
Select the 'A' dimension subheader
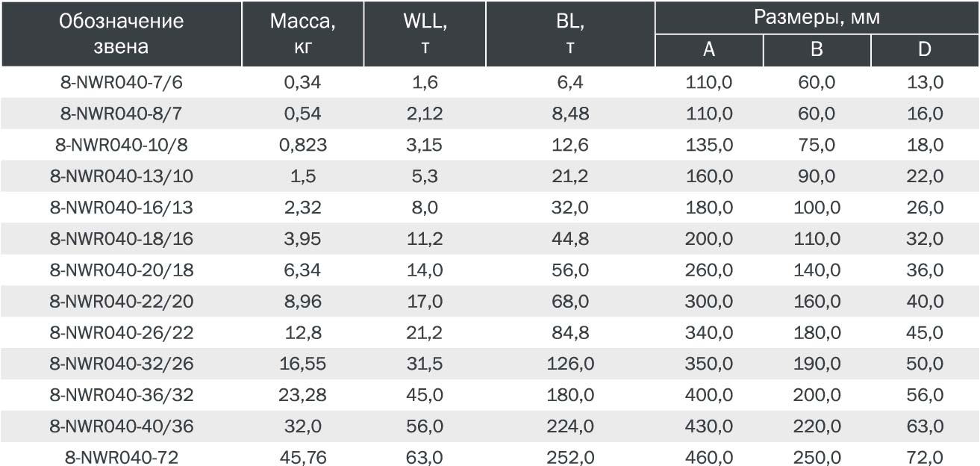(x=709, y=50)
